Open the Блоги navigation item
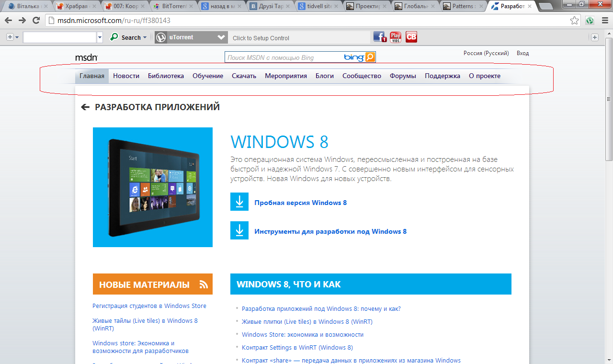Viewport: 613px width, 364px height. (x=325, y=76)
